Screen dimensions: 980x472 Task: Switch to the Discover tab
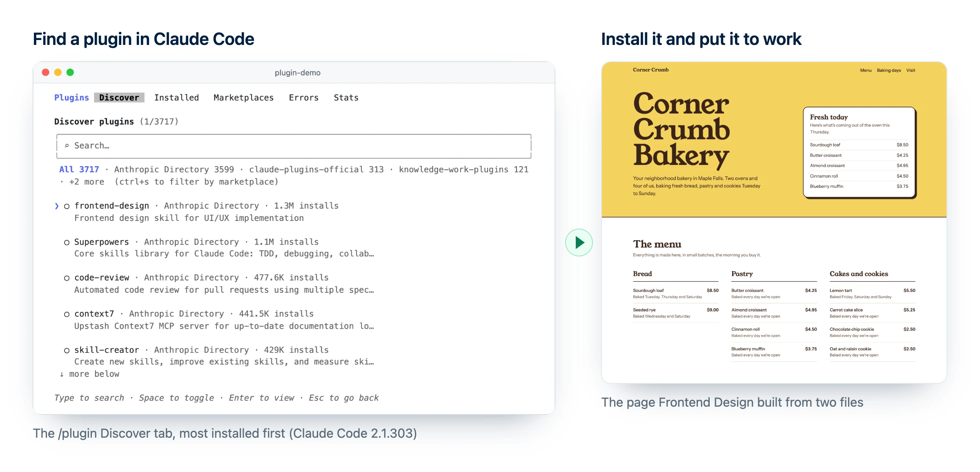[x=119, y=98]
